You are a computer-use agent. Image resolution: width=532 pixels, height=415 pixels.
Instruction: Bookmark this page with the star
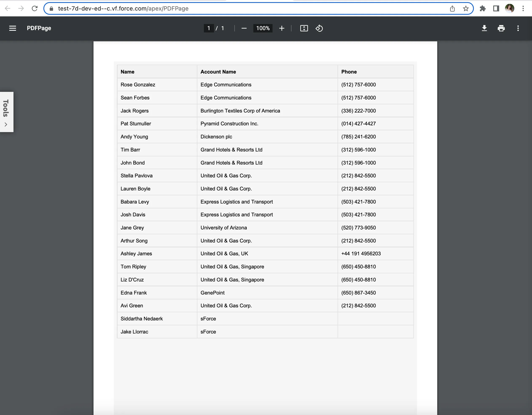pyautogui.click(x=466, y=8)
